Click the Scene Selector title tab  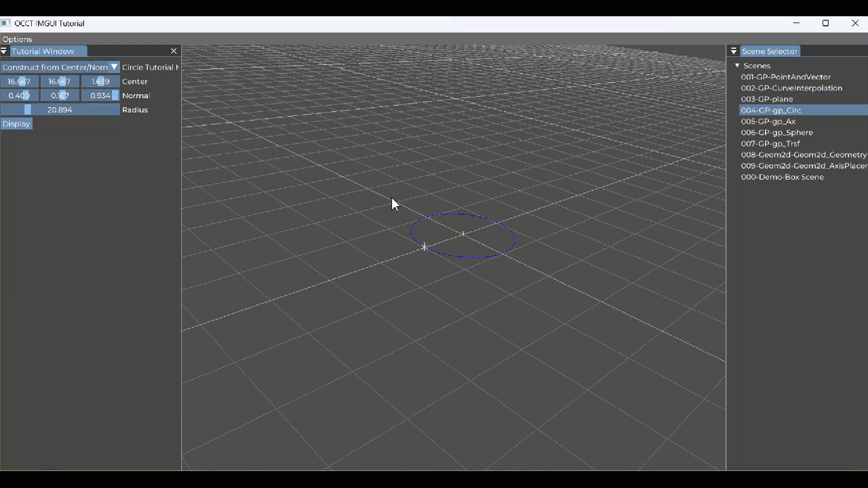[770, 52]
